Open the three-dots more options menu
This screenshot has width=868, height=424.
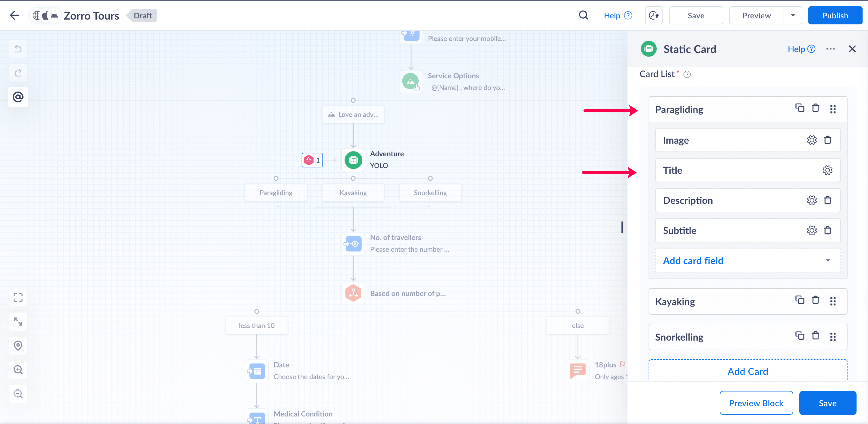[830, 49]
